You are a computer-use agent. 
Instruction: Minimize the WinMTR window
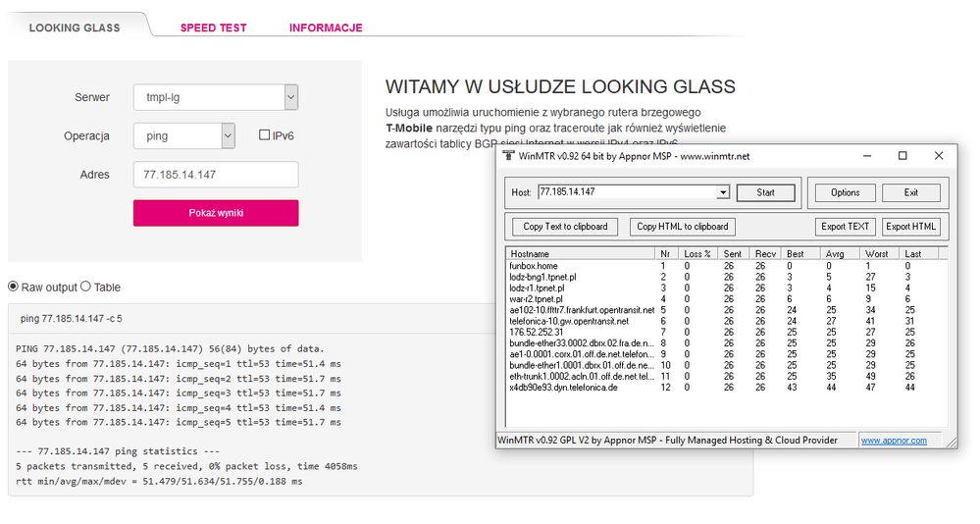tap(867, 156)
